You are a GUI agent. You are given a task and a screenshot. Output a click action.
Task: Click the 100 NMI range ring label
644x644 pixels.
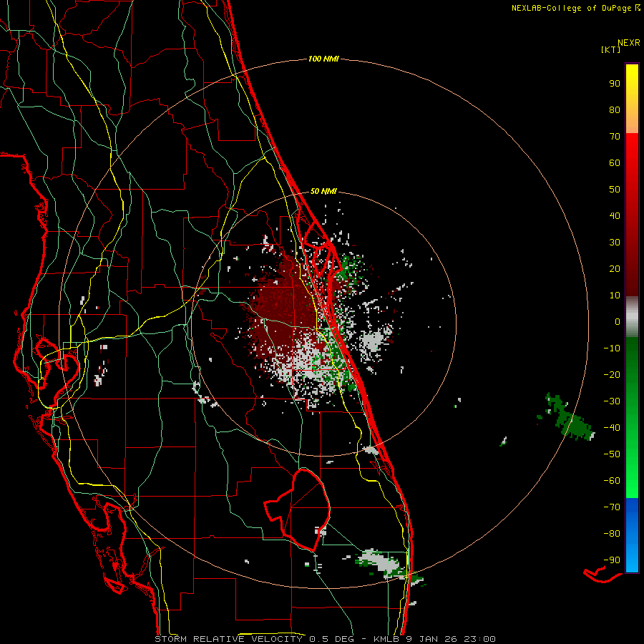click(x=323, y=59)
